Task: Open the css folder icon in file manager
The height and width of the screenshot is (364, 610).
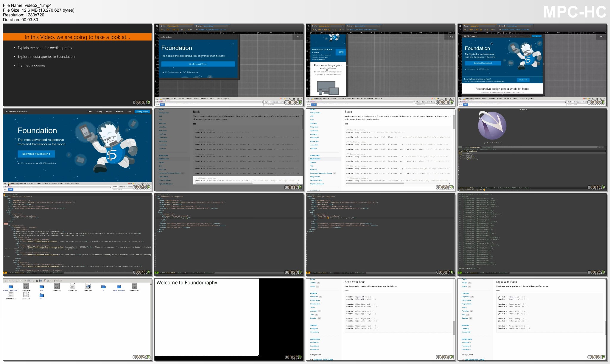Action: point(42,286)
